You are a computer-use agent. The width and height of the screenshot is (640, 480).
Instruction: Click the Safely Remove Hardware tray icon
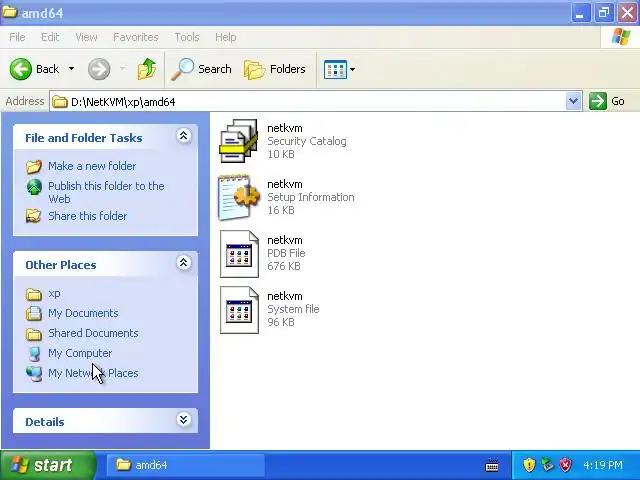tap(547, 465)
